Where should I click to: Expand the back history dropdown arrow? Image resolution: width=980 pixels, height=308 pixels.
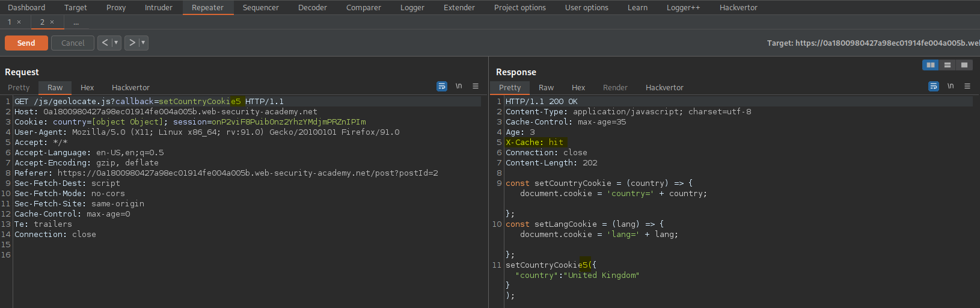click(116, 43)
